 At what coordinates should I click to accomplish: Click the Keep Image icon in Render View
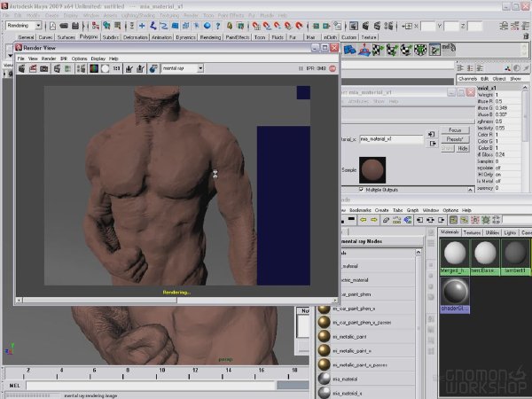129,68
